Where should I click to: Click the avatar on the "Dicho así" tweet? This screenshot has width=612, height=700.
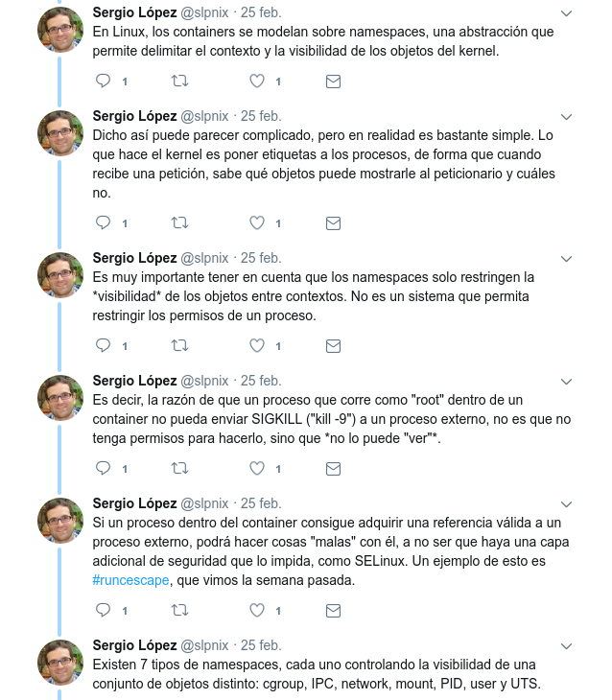point(60,133)
